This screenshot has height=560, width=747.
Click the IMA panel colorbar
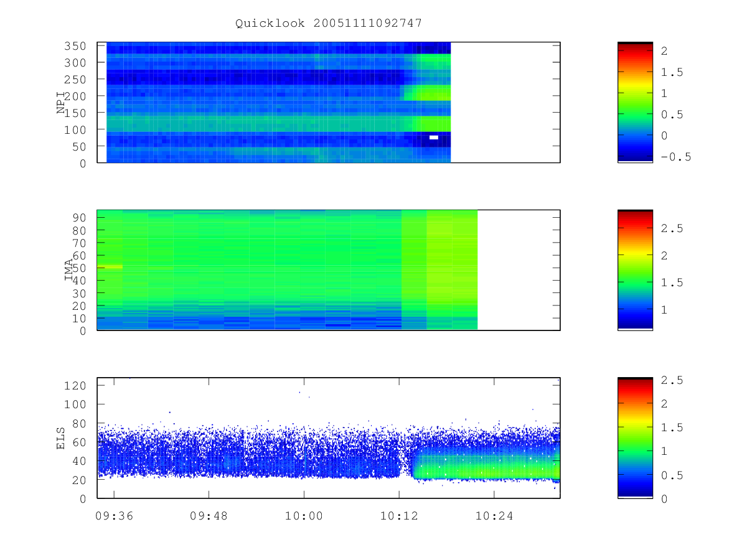click(635, 269)
